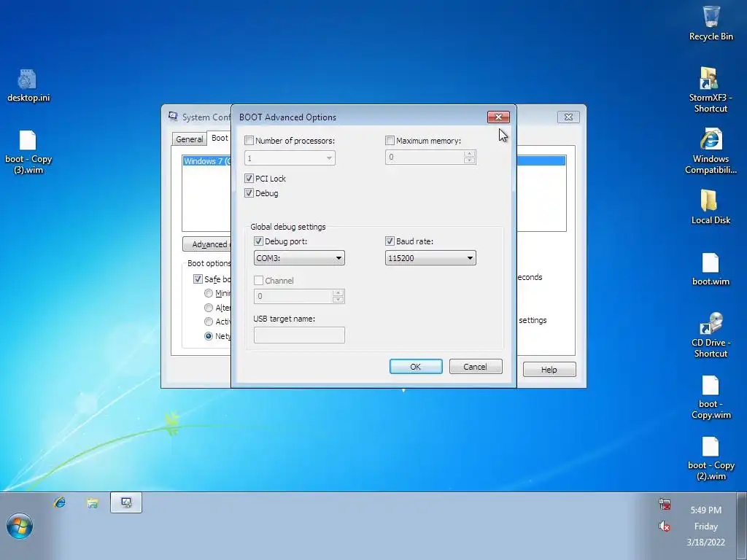Open the Number of processors dropdown
The height and width of the screenshot is (560, 747).
[290, 158]
